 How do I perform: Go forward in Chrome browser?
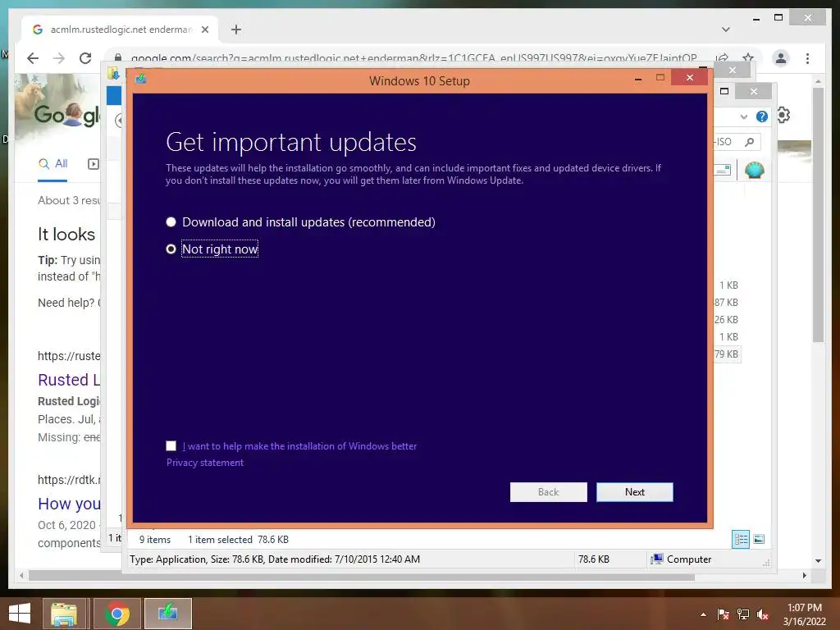(59, 58)
